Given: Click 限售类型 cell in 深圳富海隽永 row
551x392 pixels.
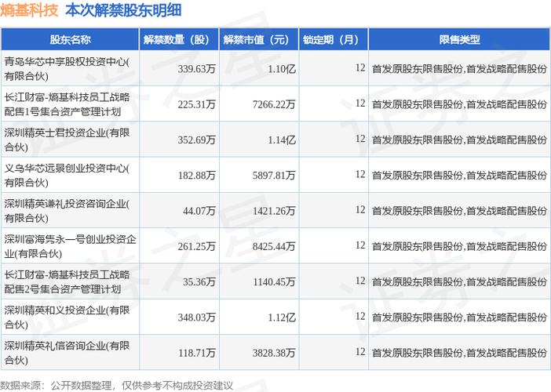Looking at the screenshot, I should tap(459, 246).
